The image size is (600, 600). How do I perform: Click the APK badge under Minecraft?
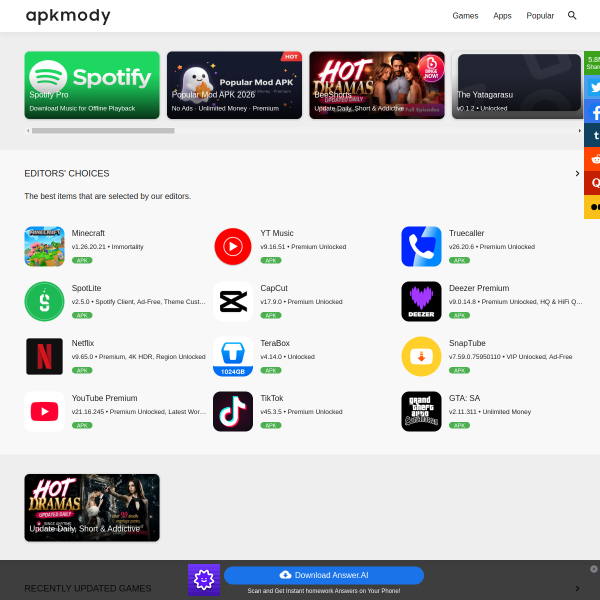coord(82,261)
